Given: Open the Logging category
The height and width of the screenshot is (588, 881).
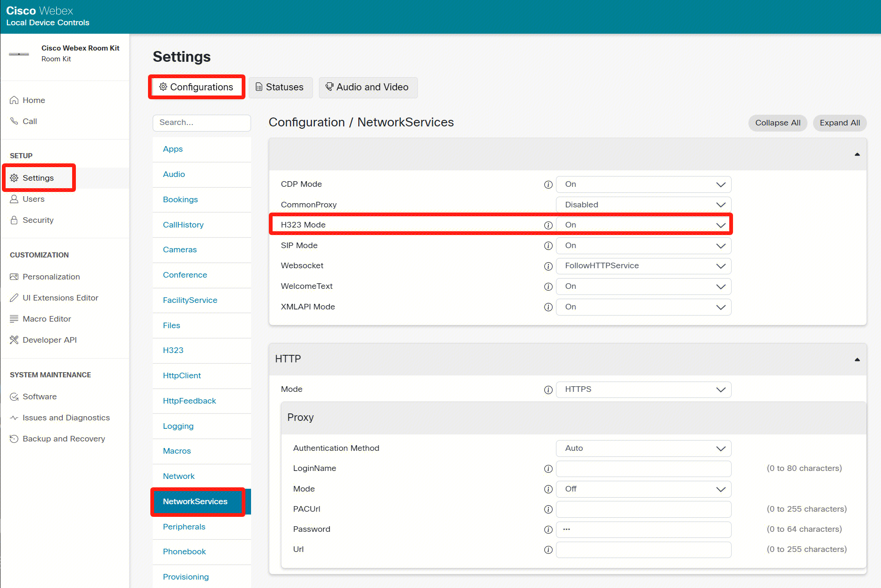Looking at the screenshot, I should click(201, 426).
